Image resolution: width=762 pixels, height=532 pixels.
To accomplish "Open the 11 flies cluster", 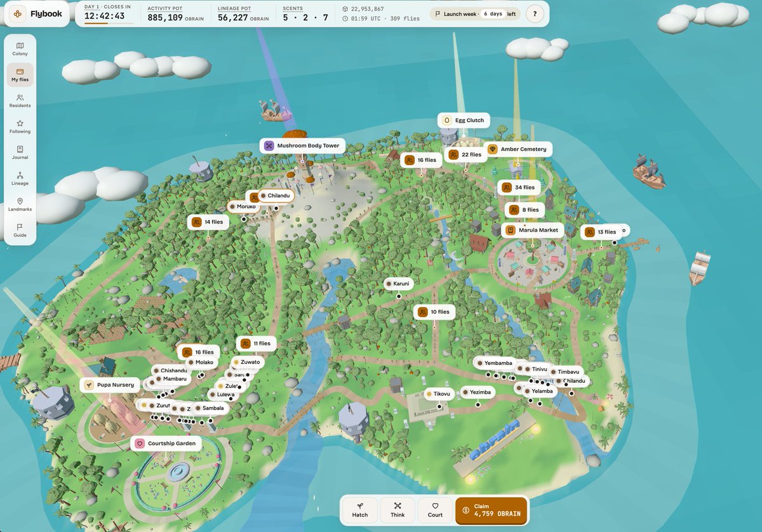I will [256, 343].
